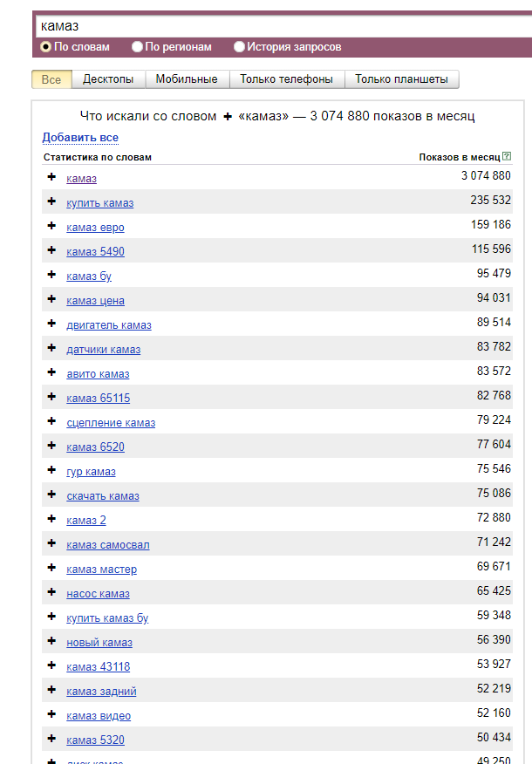Viewport: 532px width, 764px height.
Task: Click plus icon beside камаз 5490
Action: coord(51,250)
